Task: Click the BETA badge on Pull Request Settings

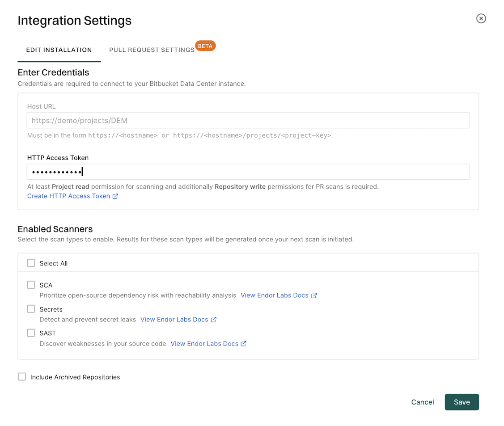Action: [205, 46]
